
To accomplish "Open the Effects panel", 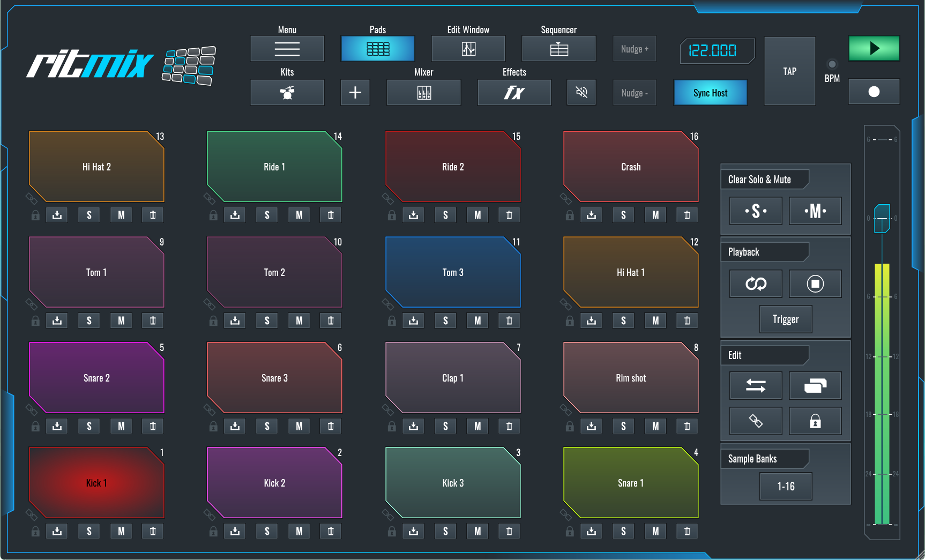I will 513,92.
